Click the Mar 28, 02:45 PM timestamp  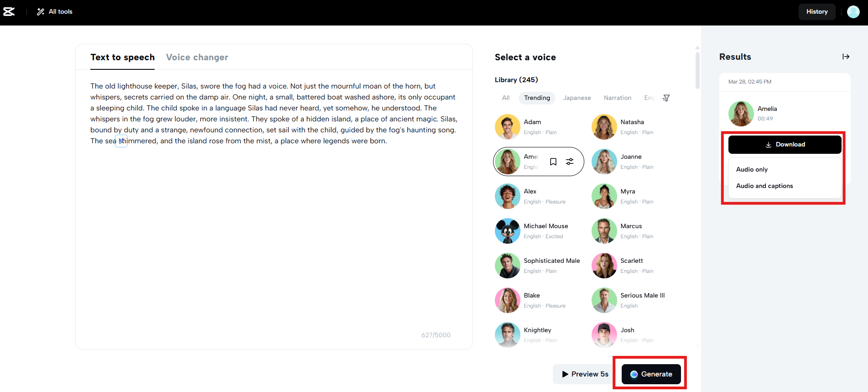click(x=749, y=82)
